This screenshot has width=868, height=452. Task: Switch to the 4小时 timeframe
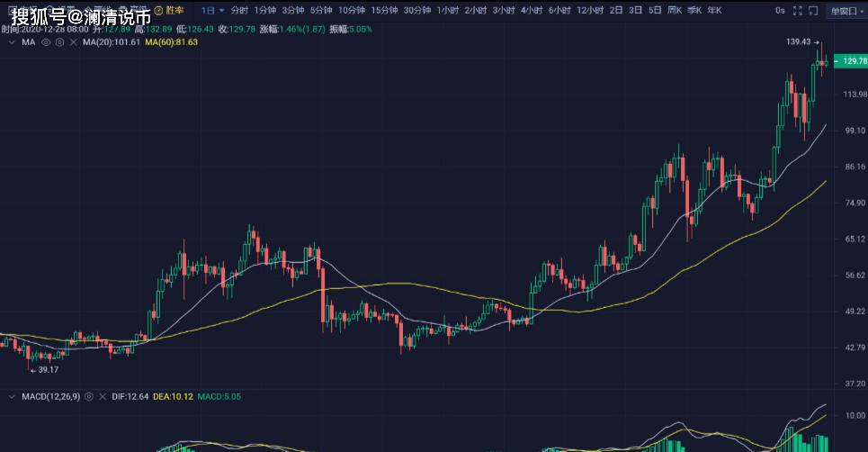[x=532, y=11]
